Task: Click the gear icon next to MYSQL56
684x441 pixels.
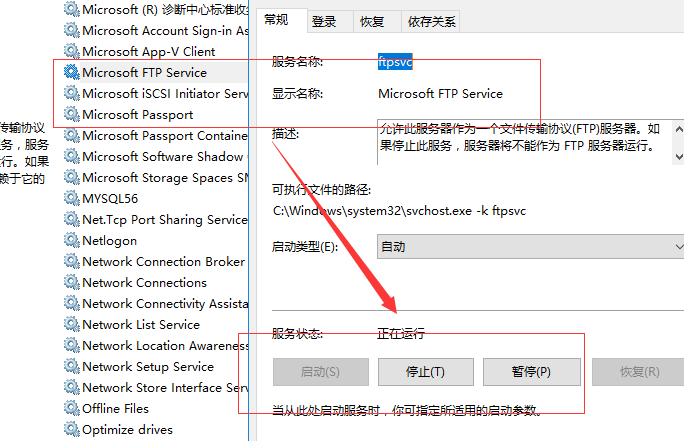Action: pos(71,198)
